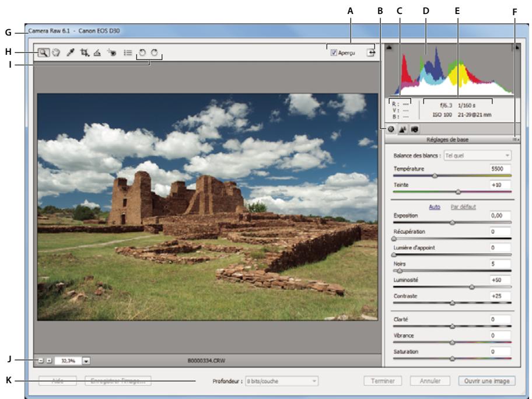Click the Exposition value field
This screenshot has height=399, width=532.
click(x=500, y=215)
